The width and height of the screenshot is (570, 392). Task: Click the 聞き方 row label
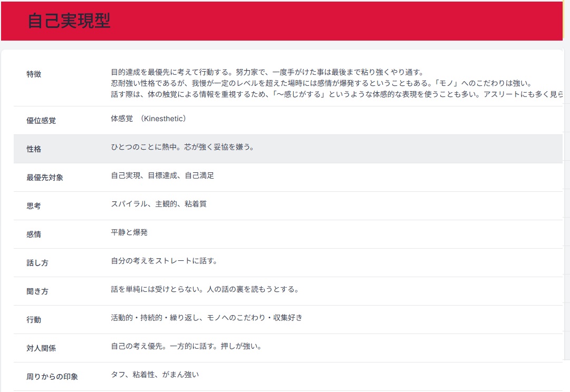[x=37, y=291]
